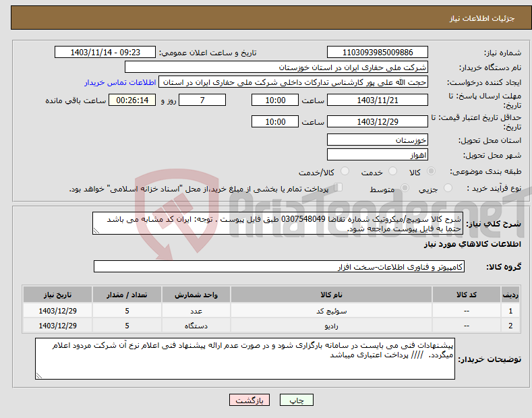This screenshot has height=418, width=532.
Task: Click the بازگشت (back) button
Action: coord(249,400)
